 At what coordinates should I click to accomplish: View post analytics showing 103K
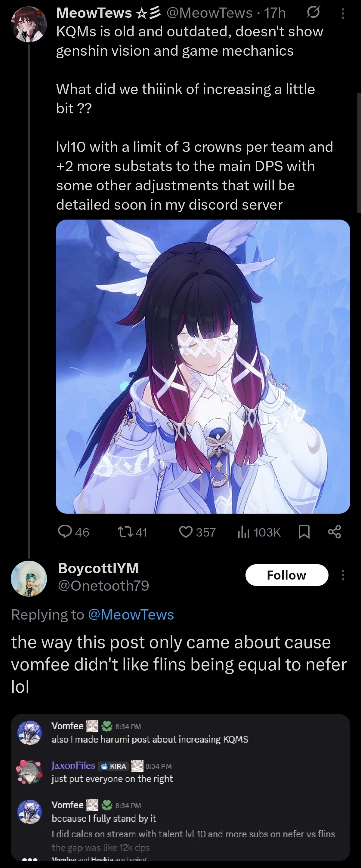(259, 532)
